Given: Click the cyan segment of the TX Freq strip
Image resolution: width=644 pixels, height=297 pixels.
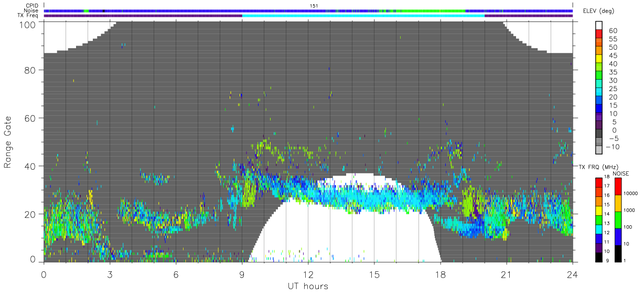Looking at the screenshot, I should 363,16.
